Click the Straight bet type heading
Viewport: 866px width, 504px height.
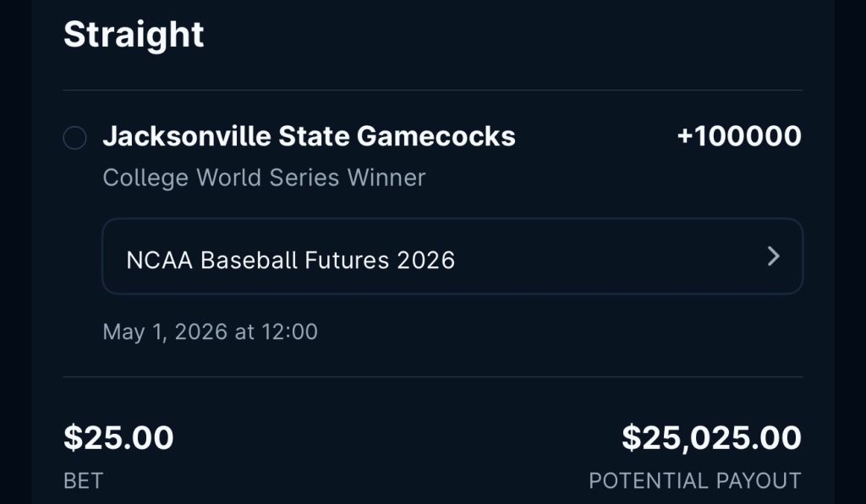[134, 35]
